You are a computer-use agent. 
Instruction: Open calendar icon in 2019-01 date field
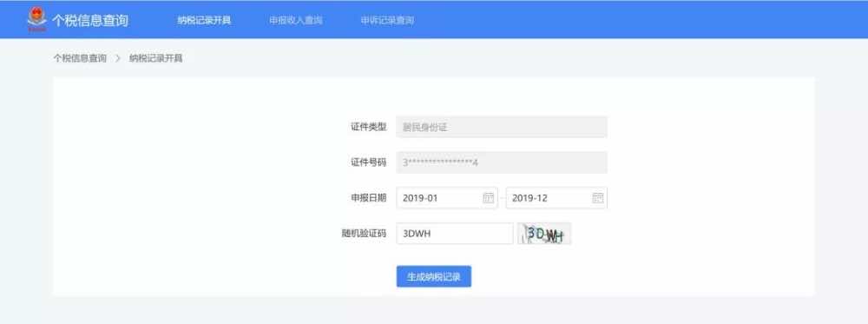coord(488,198)
